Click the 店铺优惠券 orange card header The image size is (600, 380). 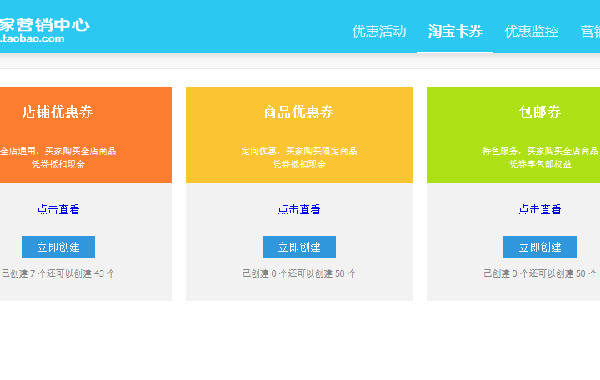(x=86, y=135)
